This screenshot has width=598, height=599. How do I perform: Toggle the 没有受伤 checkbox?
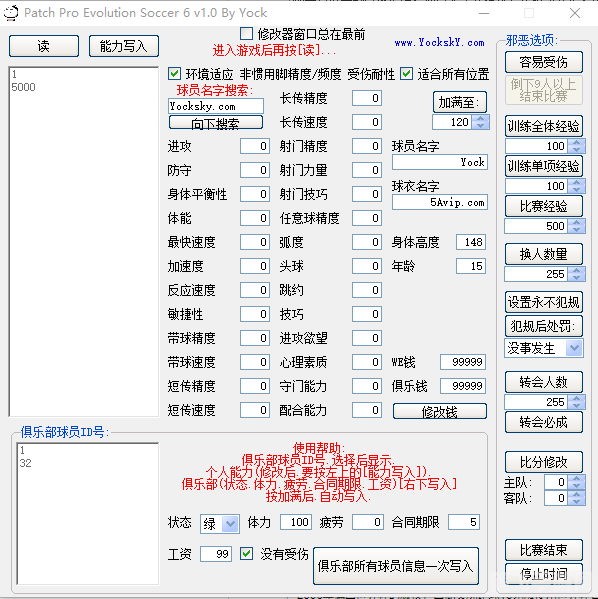(x=246, y=553)
